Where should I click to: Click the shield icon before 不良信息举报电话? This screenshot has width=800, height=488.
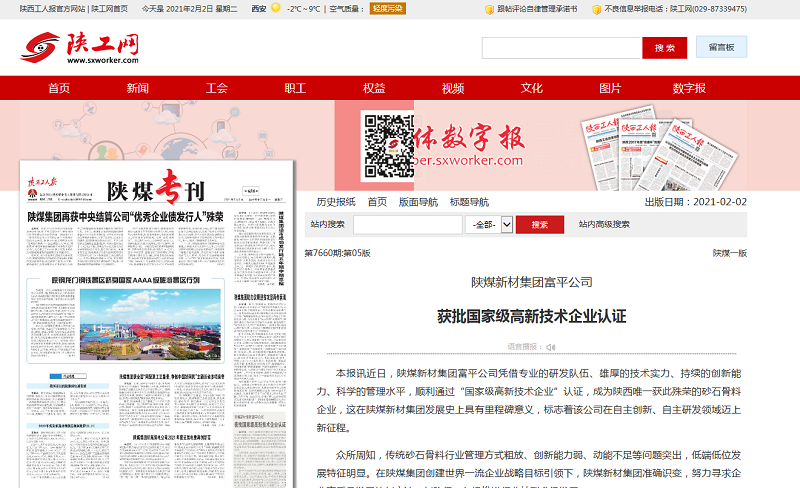click(596, 9)
